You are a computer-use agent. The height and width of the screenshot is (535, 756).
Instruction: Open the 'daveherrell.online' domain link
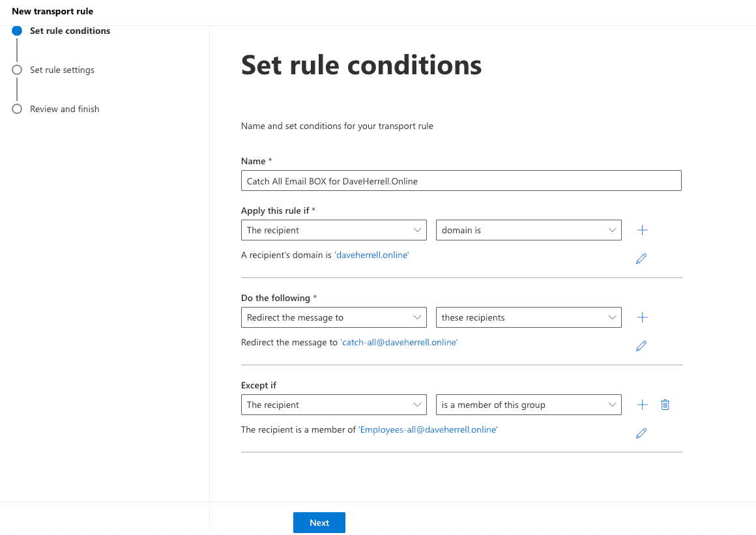click(371, 255)
